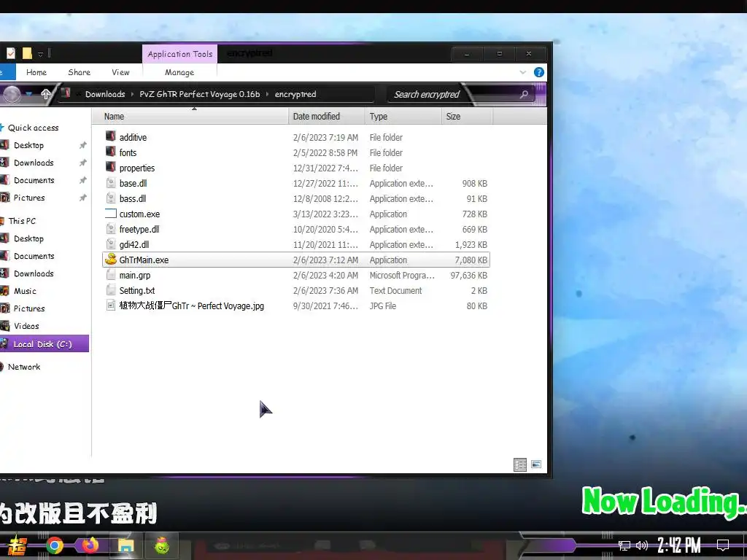The height and width of the screenshot is (560, 747).
Task: Open the PvZ plant game taskbar icon
Action: click(162, 545)
